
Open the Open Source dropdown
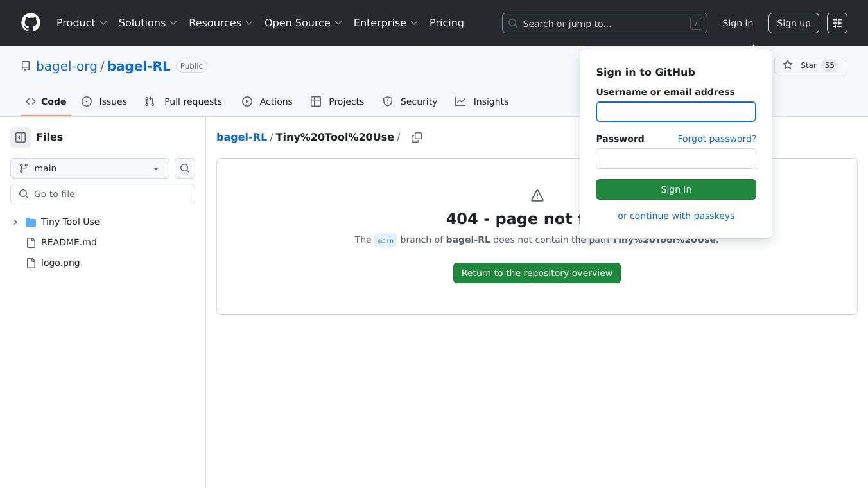[302, 23]
